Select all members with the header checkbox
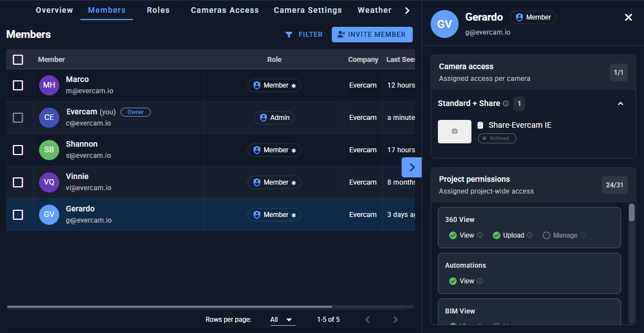 [18, 60]
